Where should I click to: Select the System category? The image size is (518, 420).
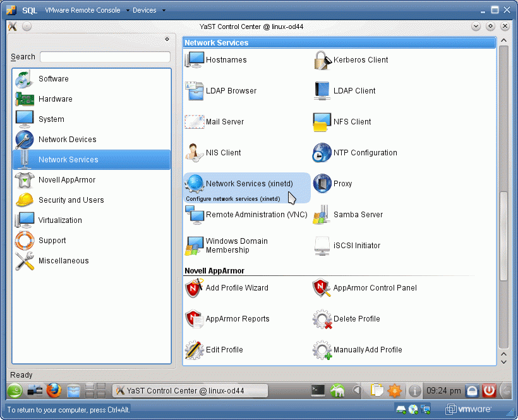[x=92, y=119]
